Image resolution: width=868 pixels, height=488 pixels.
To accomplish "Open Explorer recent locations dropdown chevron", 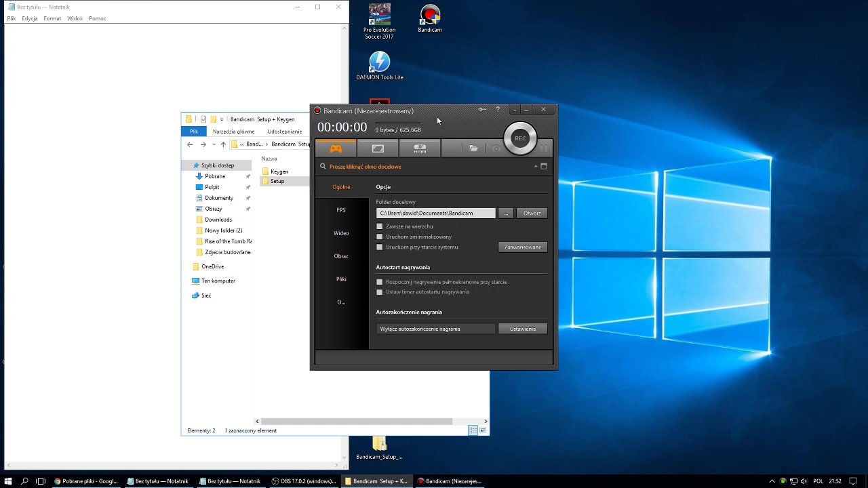I will pyautogui.click(x=214, y=144).
